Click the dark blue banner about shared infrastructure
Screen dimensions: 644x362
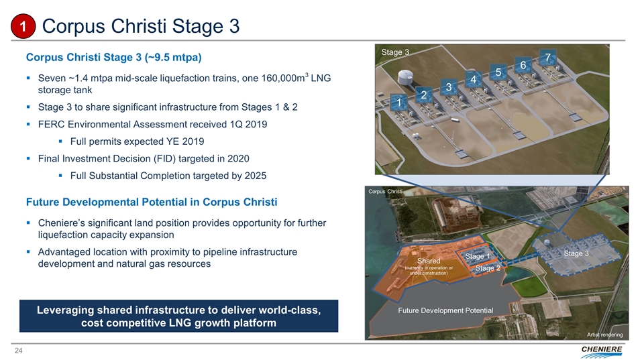click(178, 316)
